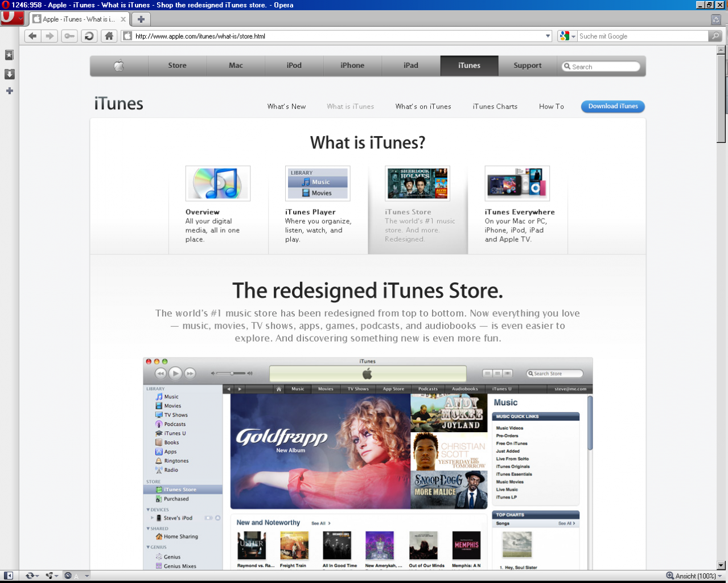Click the page scrollbar down arrow

pos(721,565)
